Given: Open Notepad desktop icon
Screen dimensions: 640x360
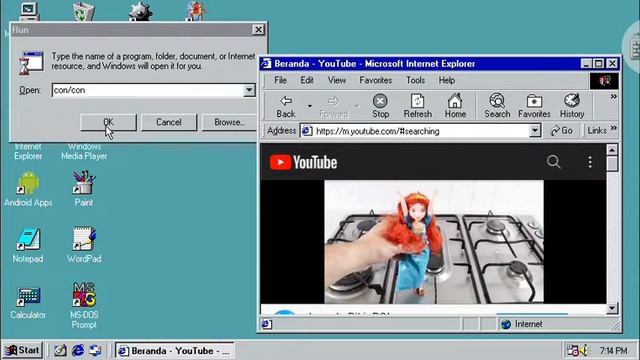Looking at the screenshot, I should pos(28,245).
